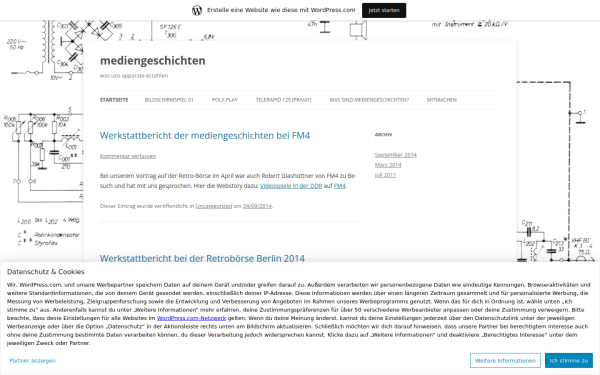Open the 'März 2014' archive link
This screenshot has height=375, width=600.
coord(388,165)
